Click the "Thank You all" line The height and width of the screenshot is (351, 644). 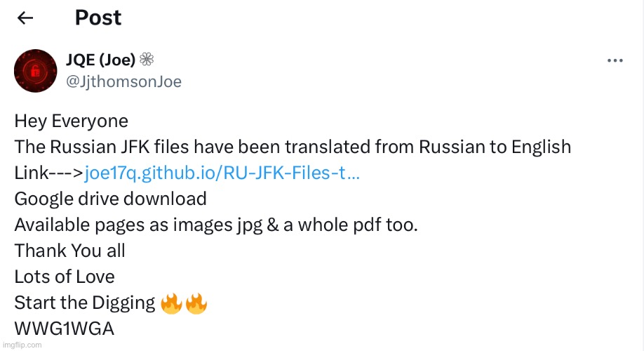click(x=69, y=251)
